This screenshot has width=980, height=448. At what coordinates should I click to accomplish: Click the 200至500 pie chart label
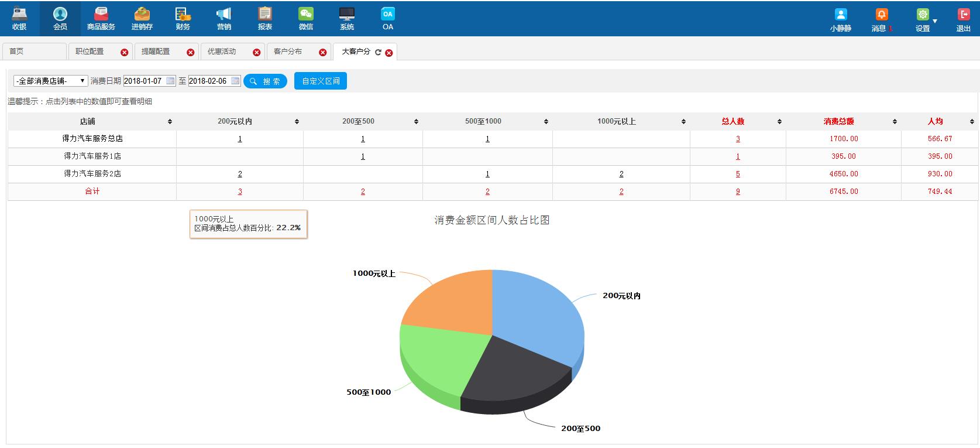click(580, 428)
